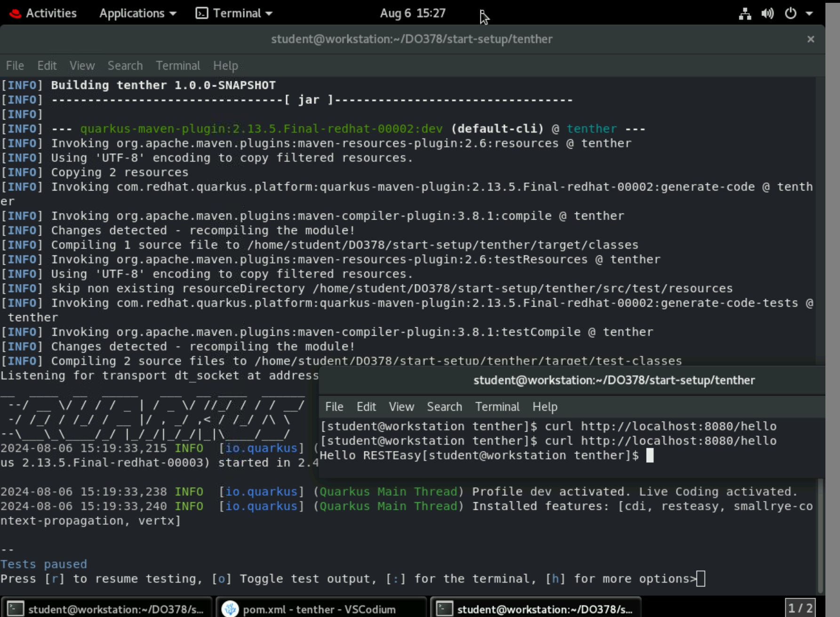Click the clock showing Aug 6 15:27
This screenshot has height=617, width=840.
pos(413,13)
